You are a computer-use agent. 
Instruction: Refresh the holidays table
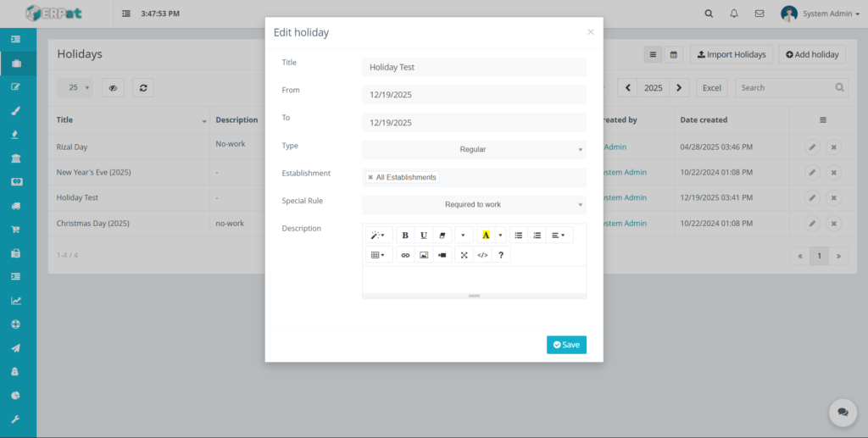tap(143, 87)
